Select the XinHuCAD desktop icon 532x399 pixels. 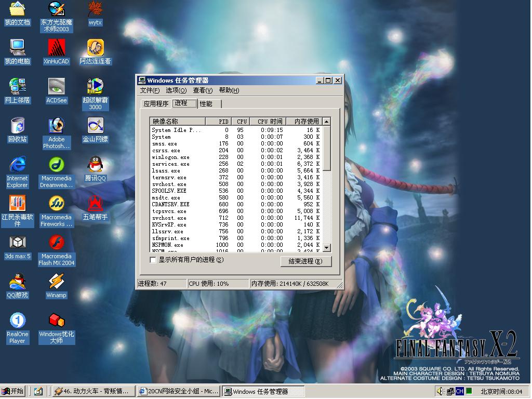pyautogui.click(x=56, y=52)
